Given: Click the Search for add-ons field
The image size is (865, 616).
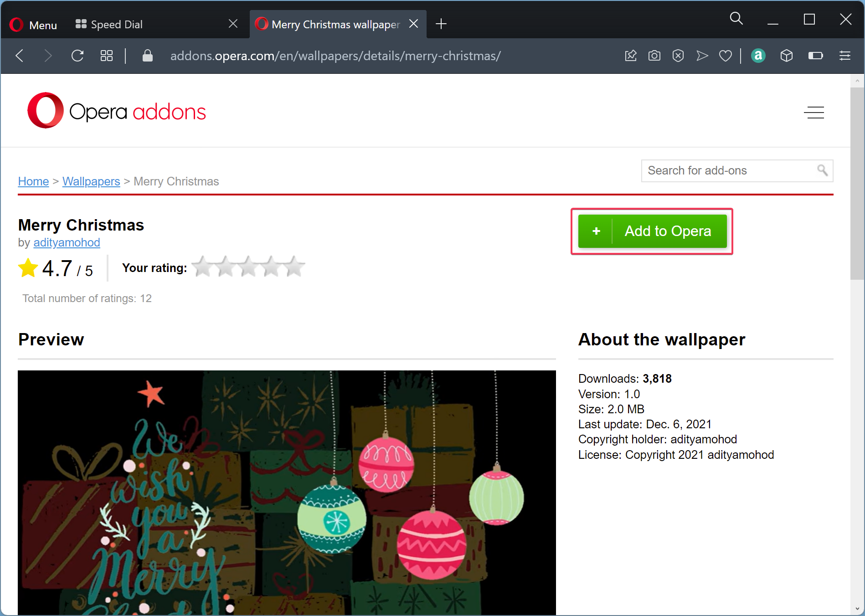Looking at the screenshot, I should click(x=737, y=170).
